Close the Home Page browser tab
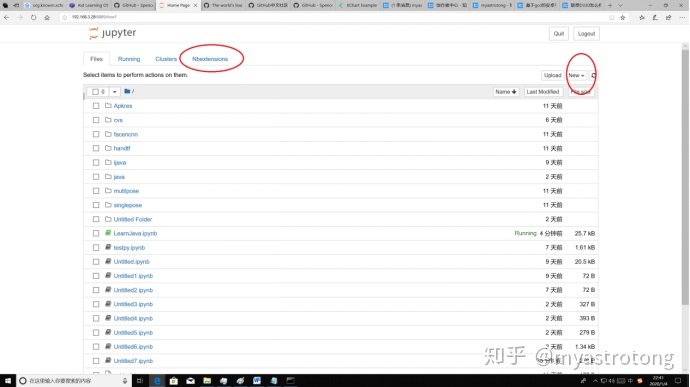690x387 pixels. coord(195,5)
